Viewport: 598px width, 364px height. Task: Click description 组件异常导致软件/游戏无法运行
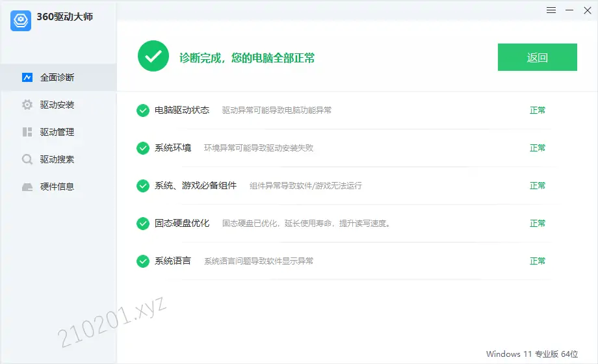(306, 186)
